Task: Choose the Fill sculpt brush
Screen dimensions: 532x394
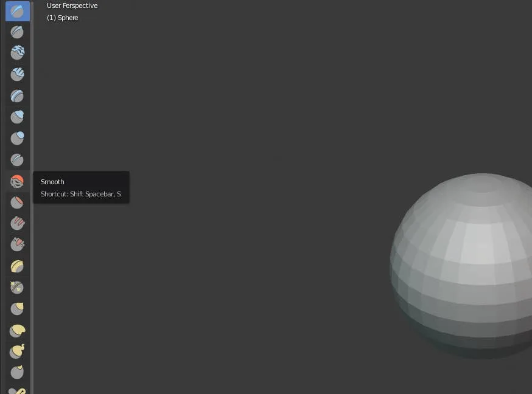Action: tap(17, 223)
